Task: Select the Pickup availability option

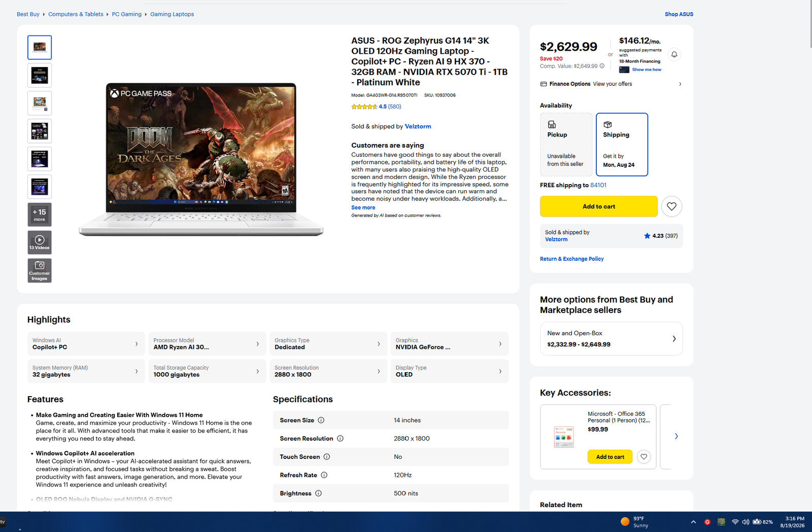Action: click(x=566, y=145)
